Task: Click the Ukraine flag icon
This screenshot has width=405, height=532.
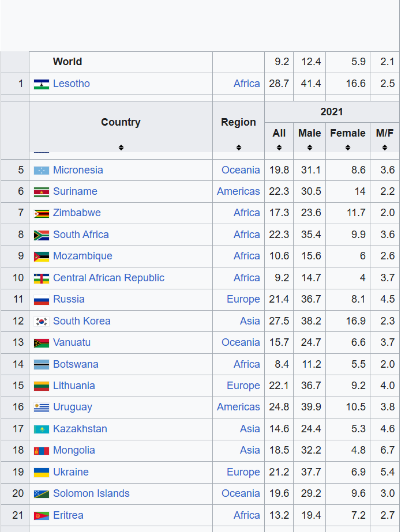Action: tap(41, 473)
